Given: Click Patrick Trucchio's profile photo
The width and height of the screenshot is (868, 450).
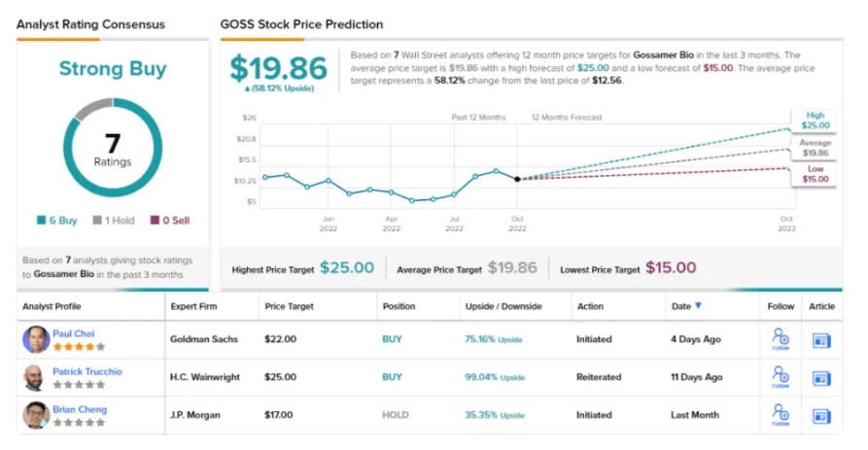Looking at the screenshot, I should click(36, 377).
